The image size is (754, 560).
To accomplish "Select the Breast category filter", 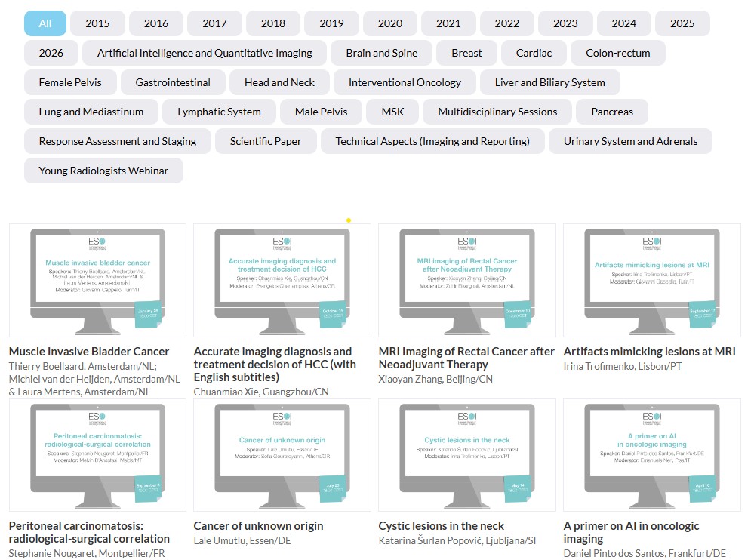I will (466, 53).
